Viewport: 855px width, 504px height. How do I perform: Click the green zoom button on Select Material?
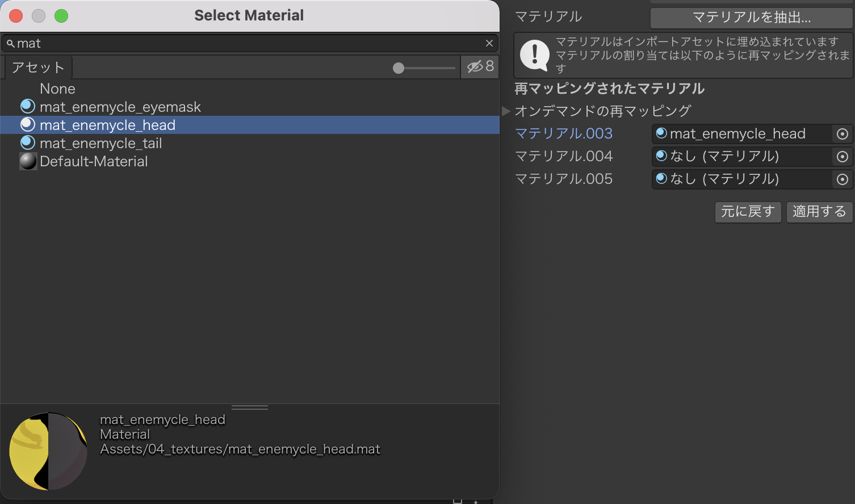(61, 16)
